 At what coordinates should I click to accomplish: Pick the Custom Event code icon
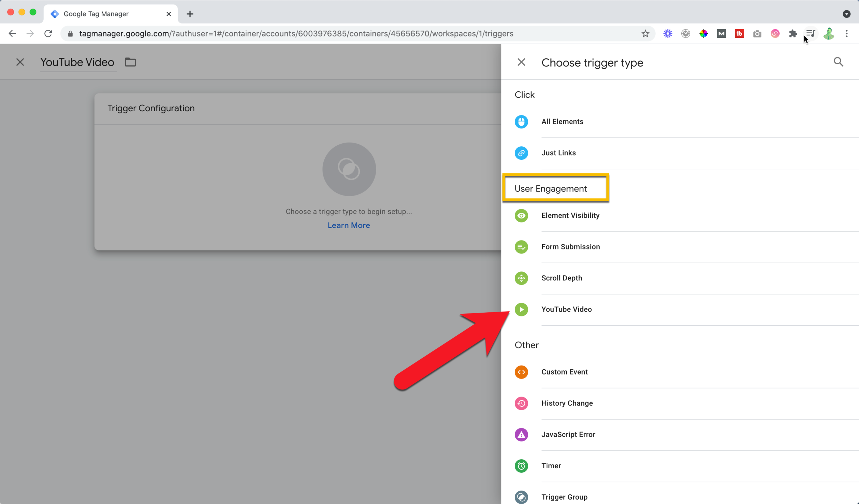521,372
